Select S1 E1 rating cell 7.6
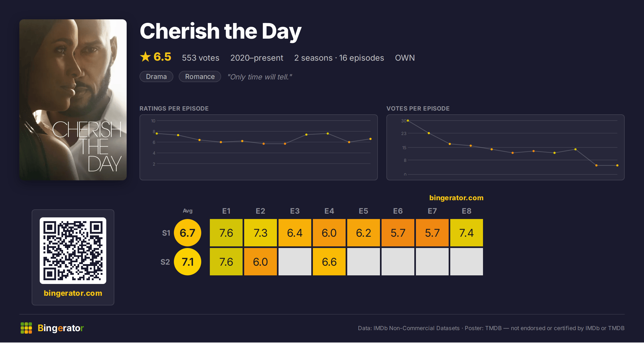 point(226,233)
